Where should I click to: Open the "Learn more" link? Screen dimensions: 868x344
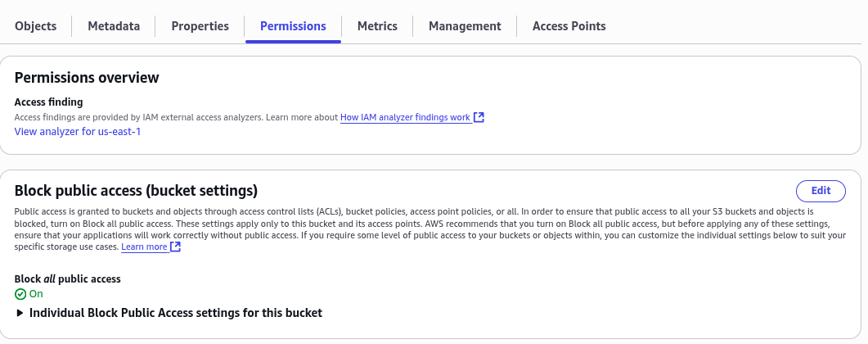click(x=144, y=247)
